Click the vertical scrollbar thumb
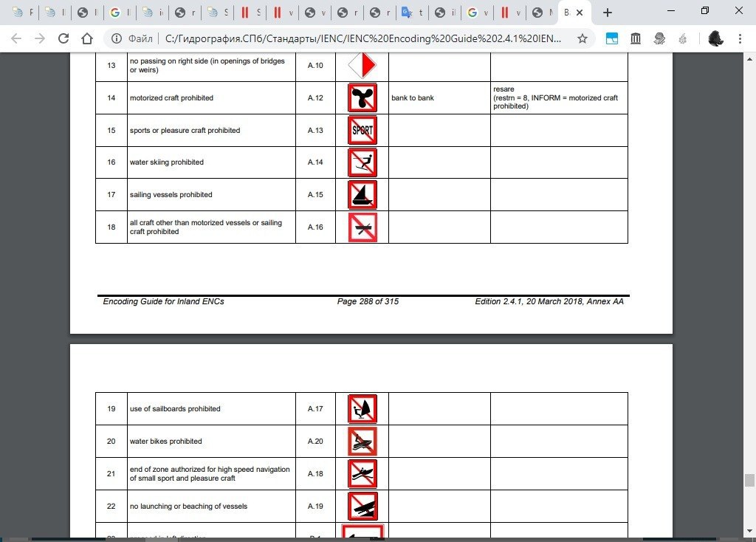 pyautogui.click(x=749, y=480)
